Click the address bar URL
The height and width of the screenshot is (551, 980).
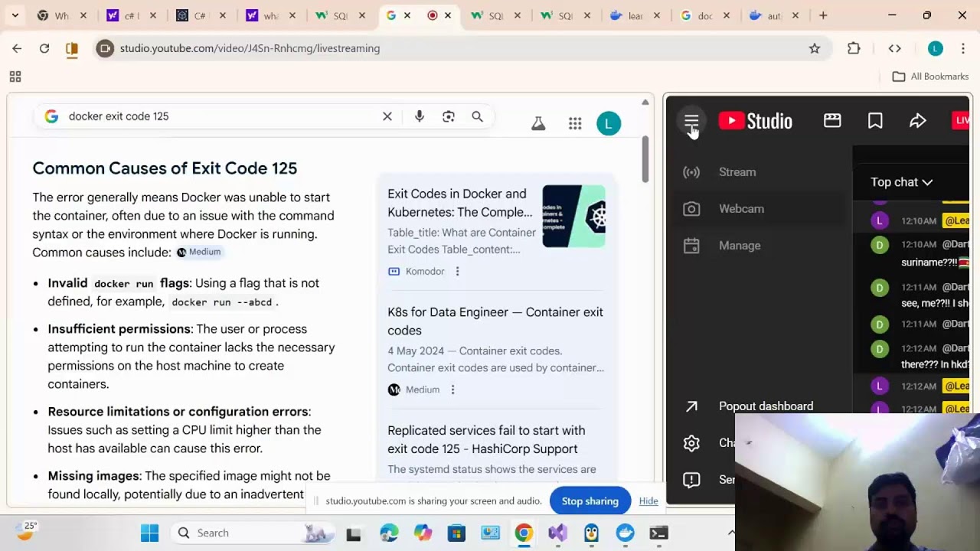click(x=250, y=48)
